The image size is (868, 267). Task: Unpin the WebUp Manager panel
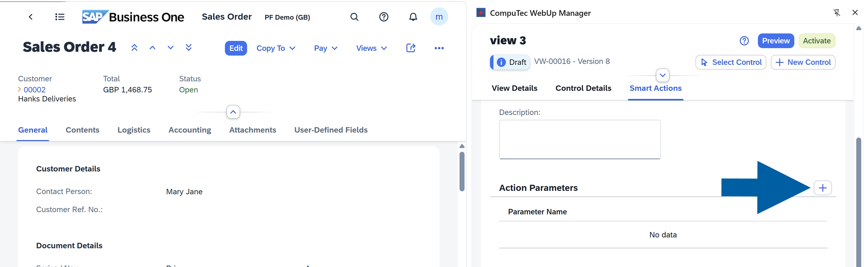click(x=837, y=13)
